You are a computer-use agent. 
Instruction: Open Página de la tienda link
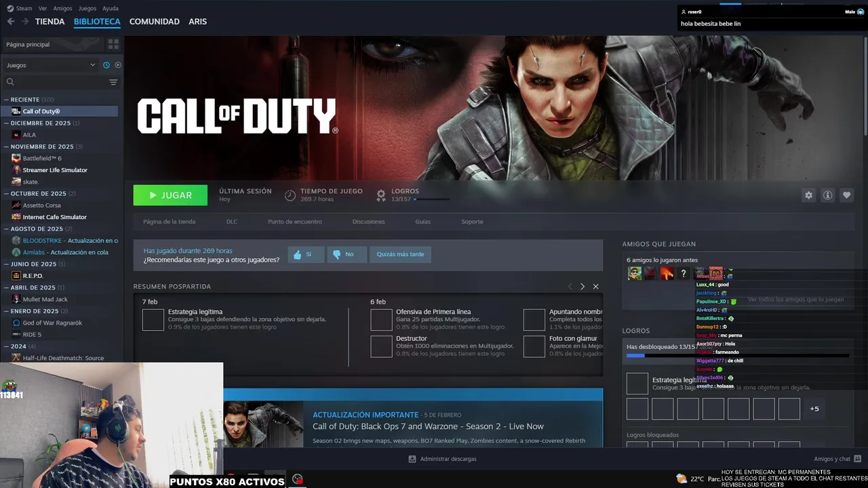169,222
